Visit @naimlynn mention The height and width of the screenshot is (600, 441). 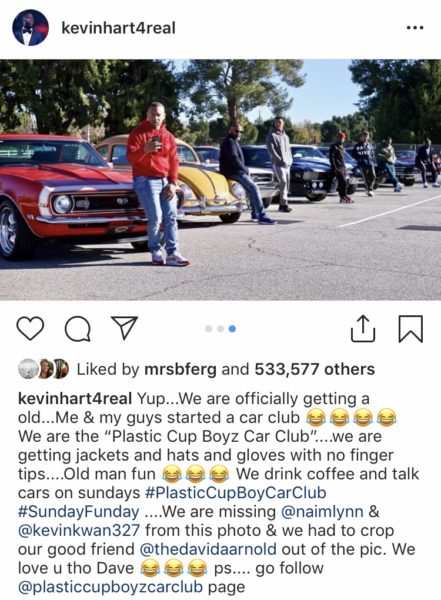(x=322, y=512)
